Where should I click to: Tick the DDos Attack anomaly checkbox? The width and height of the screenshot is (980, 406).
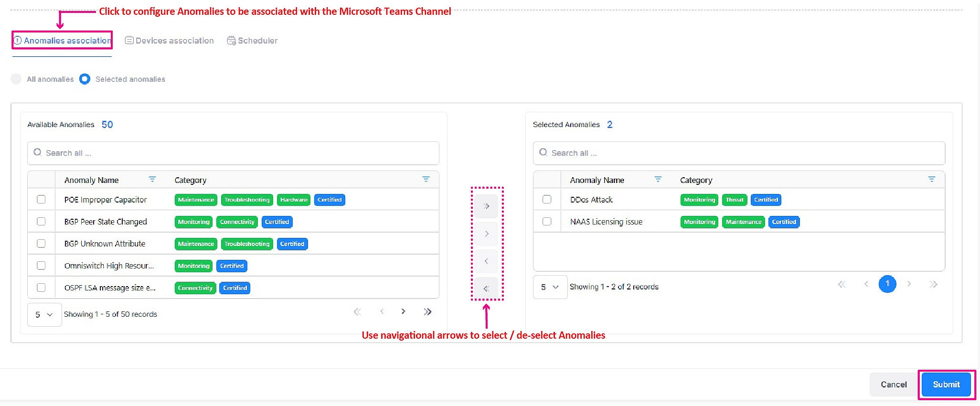pos(547,200)
